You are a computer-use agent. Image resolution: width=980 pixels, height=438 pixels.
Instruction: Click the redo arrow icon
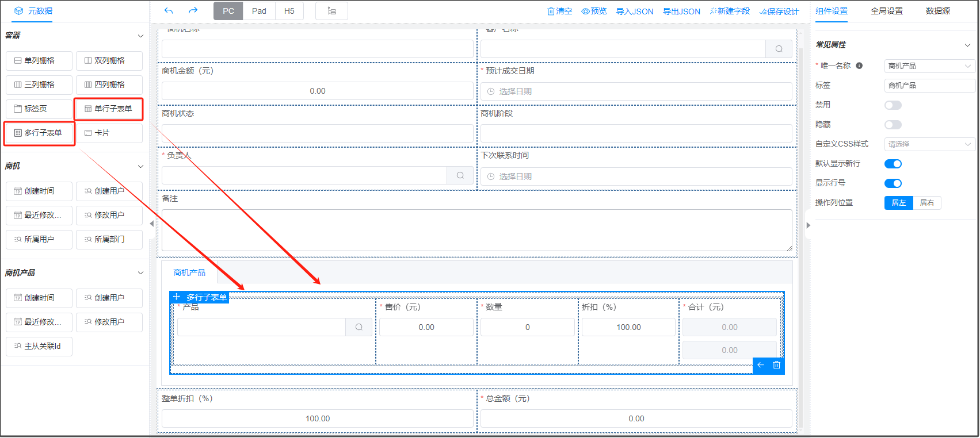pyautogui.click(x=193, y=11)
